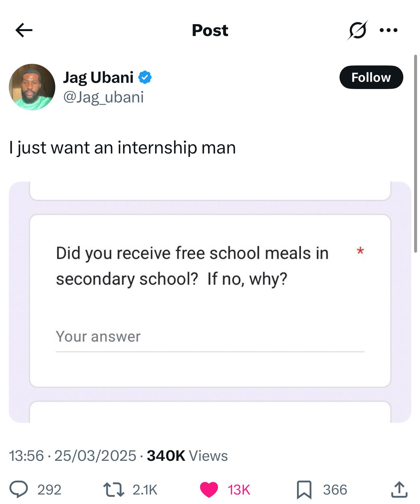This screenshot has height=504, width=420.
Task: Click the reply speech bubble icon
Action: [19, 490]
